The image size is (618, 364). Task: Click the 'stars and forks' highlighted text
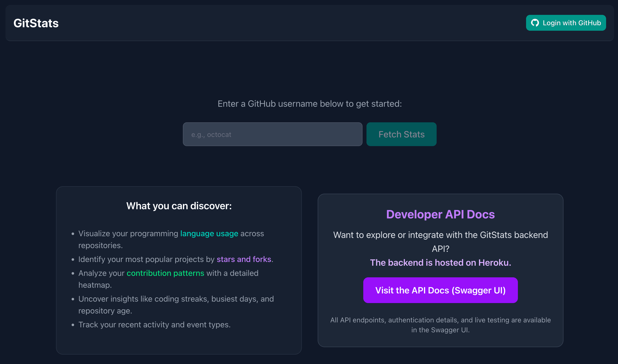pos(244,259)
